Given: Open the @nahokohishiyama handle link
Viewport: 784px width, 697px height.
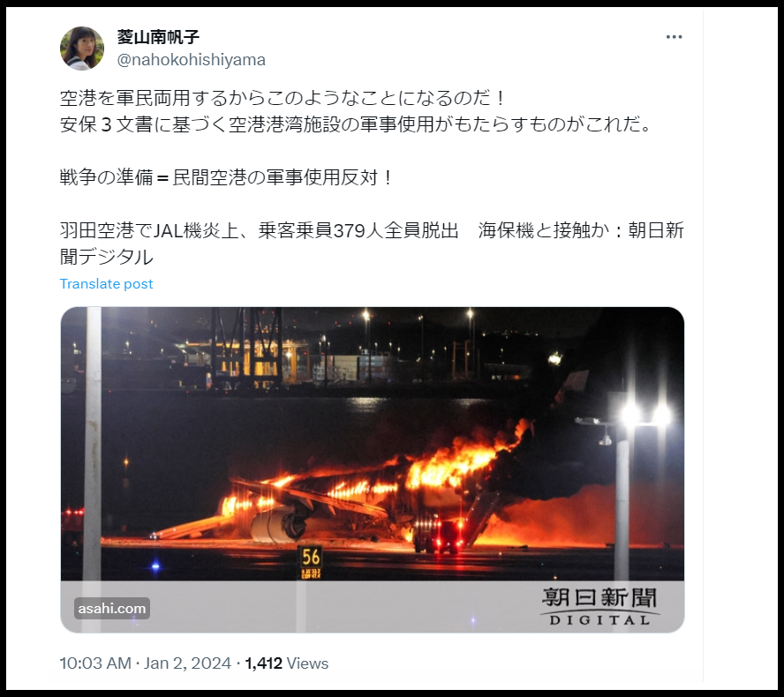Looking at the screenshot, I should (x=191, y=60).
